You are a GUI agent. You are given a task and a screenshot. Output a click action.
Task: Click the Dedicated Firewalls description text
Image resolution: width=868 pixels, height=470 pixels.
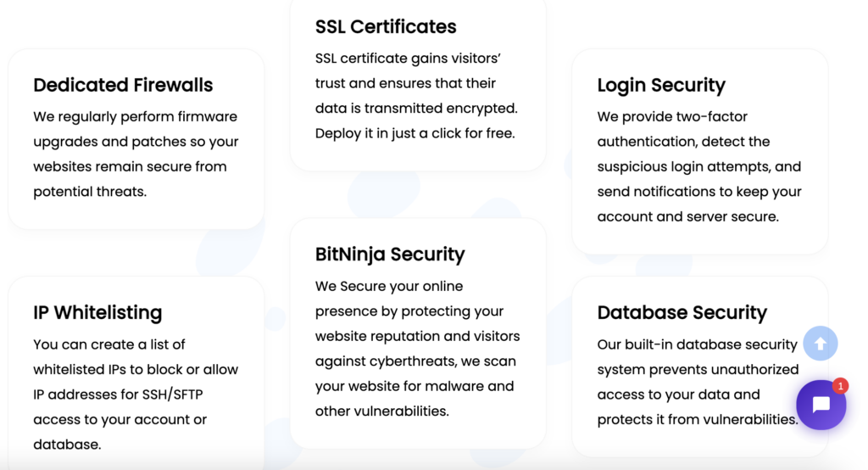136,154
